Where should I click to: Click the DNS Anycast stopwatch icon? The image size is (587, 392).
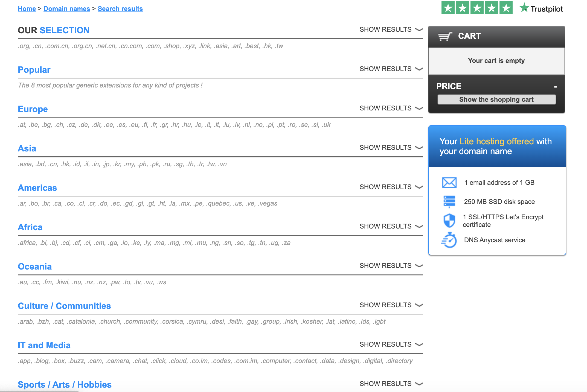(x=449, y=240)
